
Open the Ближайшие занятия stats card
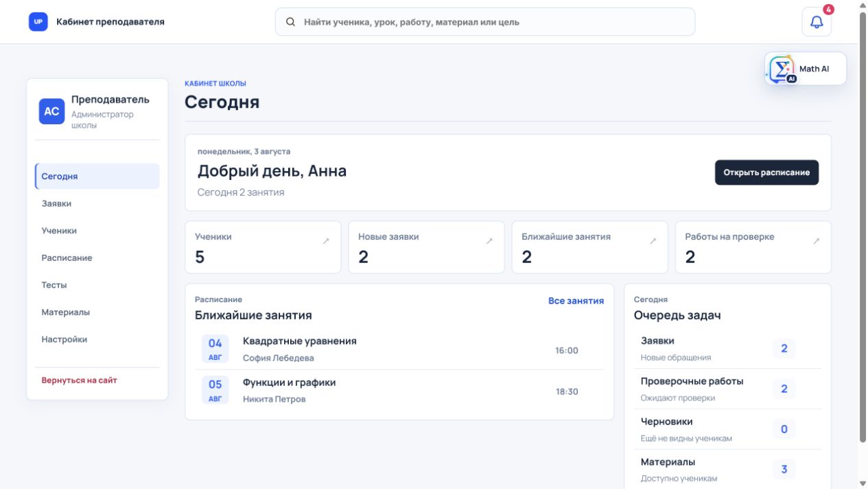[589, 247]
